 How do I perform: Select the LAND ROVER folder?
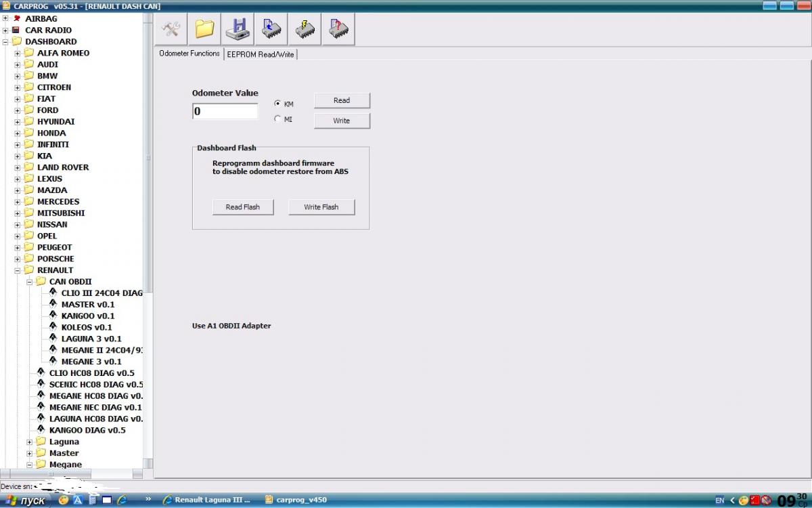coord(63,167)
